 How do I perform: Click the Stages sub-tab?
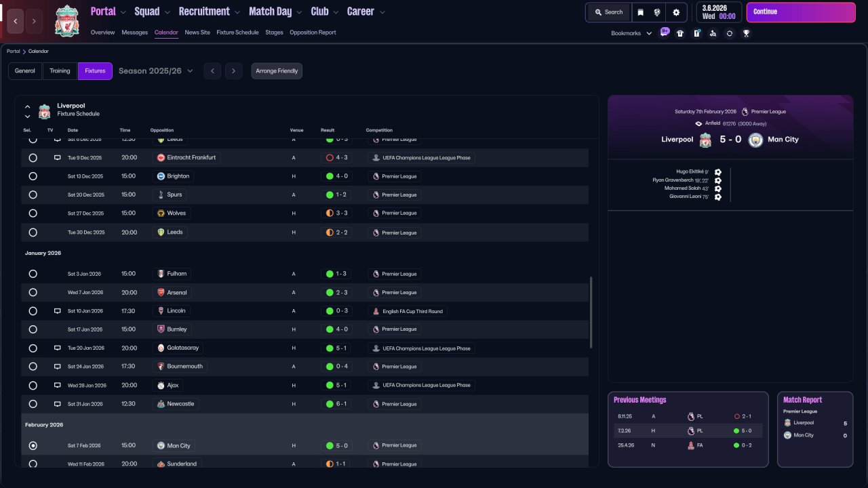[x=274, y=33]
